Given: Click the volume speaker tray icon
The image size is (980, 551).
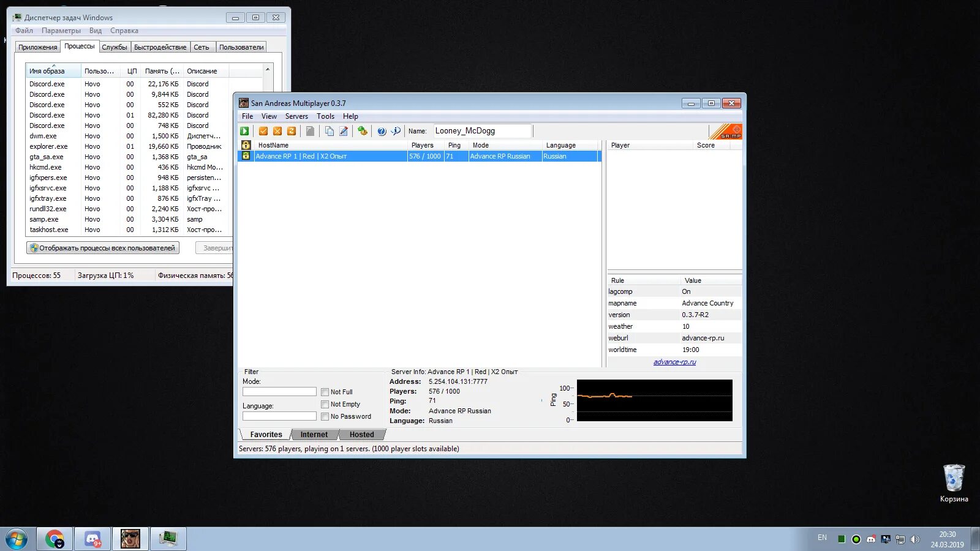Looking at the screenshot, I should point(915,539).
